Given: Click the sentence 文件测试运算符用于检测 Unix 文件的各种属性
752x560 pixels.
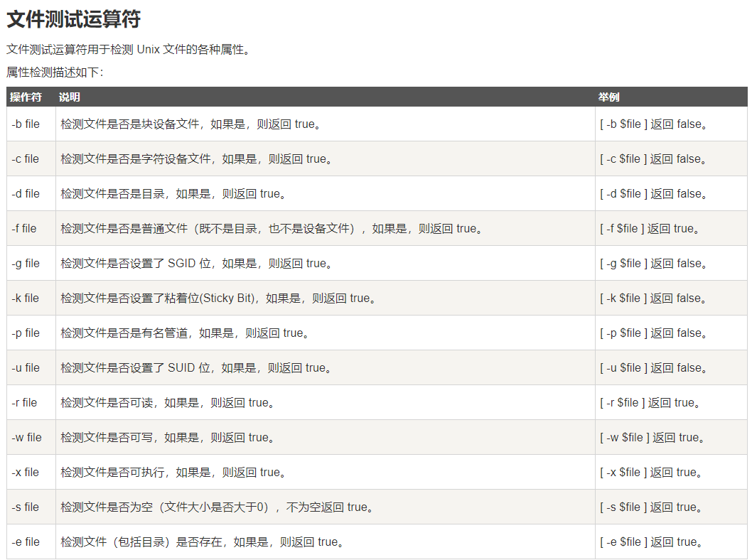Looking at the screenshot, I should pyautogui.click(x=129, y=49).
